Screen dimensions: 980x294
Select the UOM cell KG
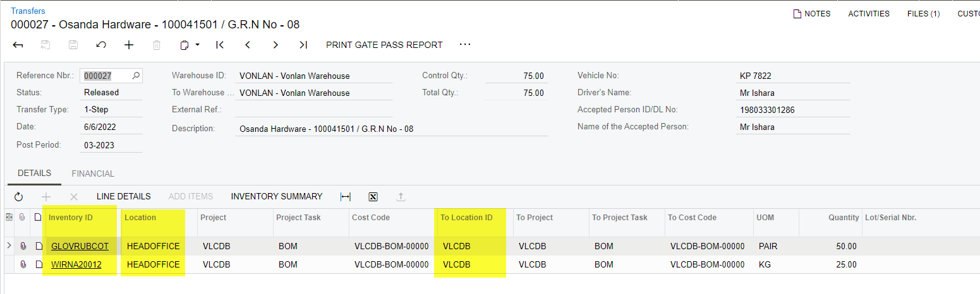tap(777, 264)
